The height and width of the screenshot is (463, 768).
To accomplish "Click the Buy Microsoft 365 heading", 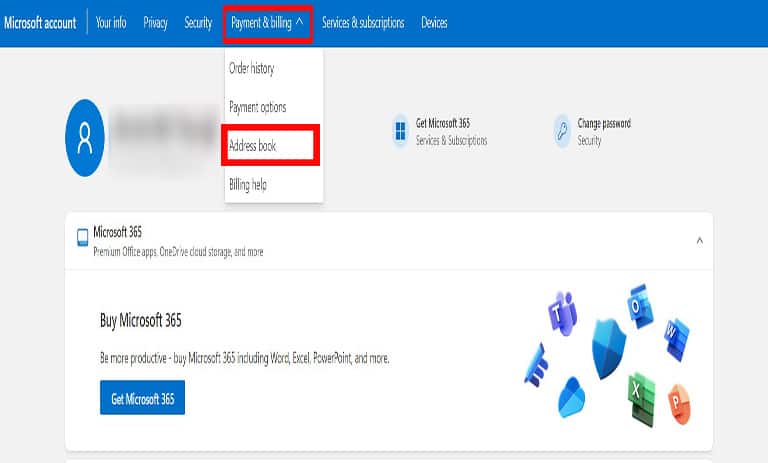I will (141, 320).
